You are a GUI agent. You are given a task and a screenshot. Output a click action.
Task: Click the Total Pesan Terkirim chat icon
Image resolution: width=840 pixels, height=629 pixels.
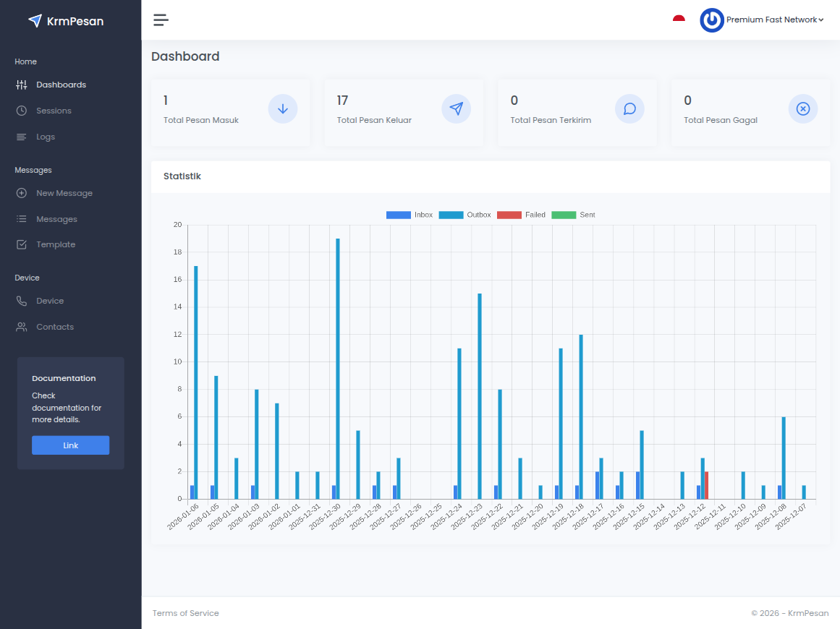[629, 109]
